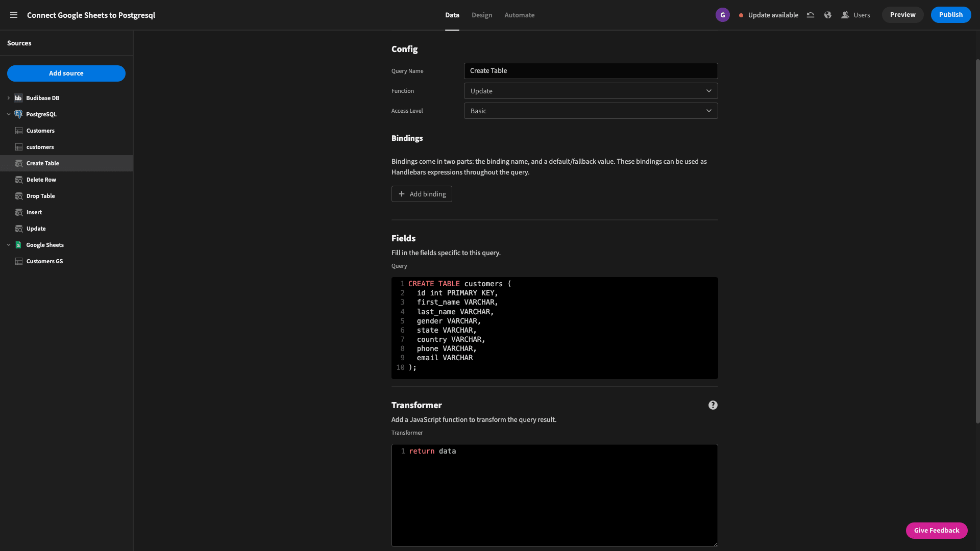Image resolution: width=980 pixels, height=551 pixels.
Task: Click the Update query icon in sidebar
Action: (x=19, y=229)
